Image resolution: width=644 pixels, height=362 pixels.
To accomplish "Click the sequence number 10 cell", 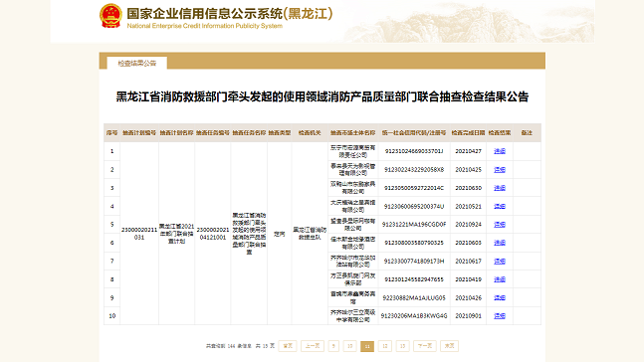I will (111, 316).
